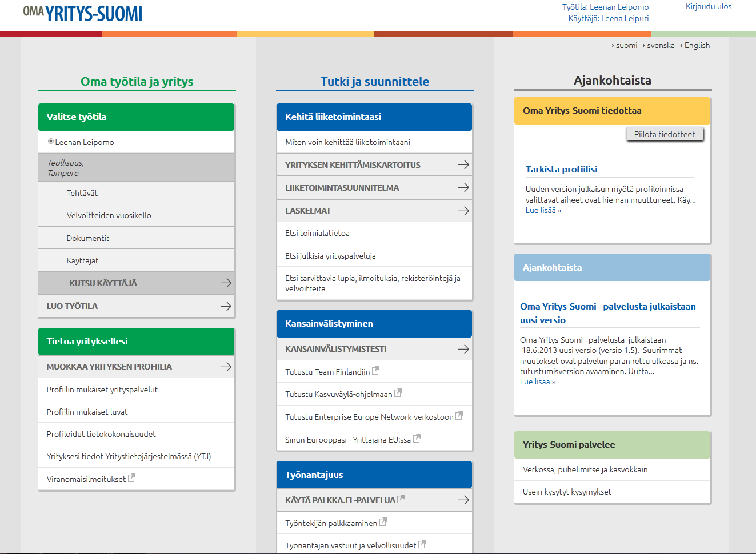Open Viranomaisilmoitukset link
This screenshot has width=756, height=554.
coord(86,479)
